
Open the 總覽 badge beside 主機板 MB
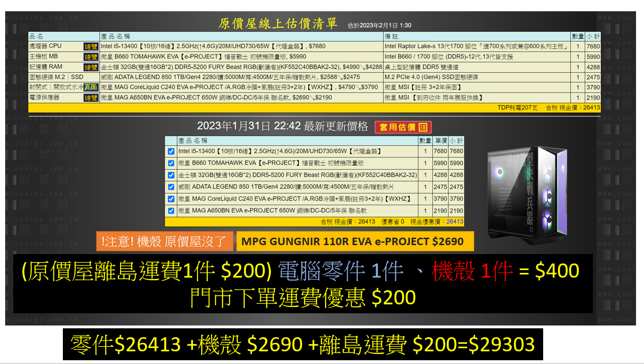[x=91, y=57]
